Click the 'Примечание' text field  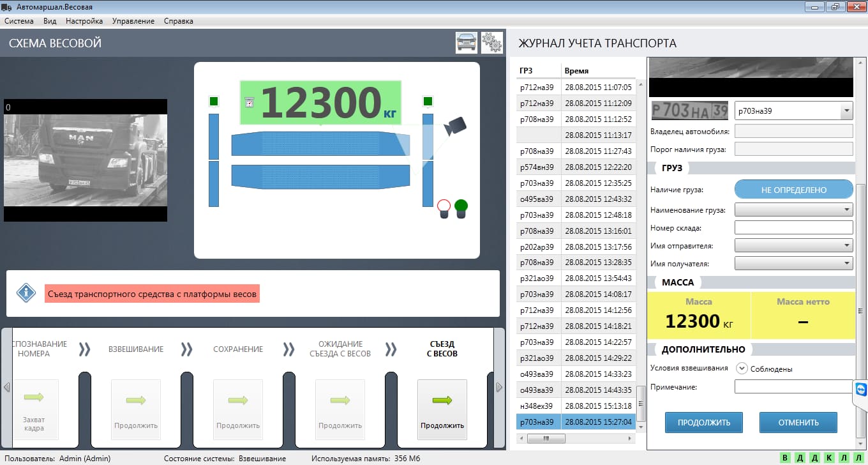793,387
